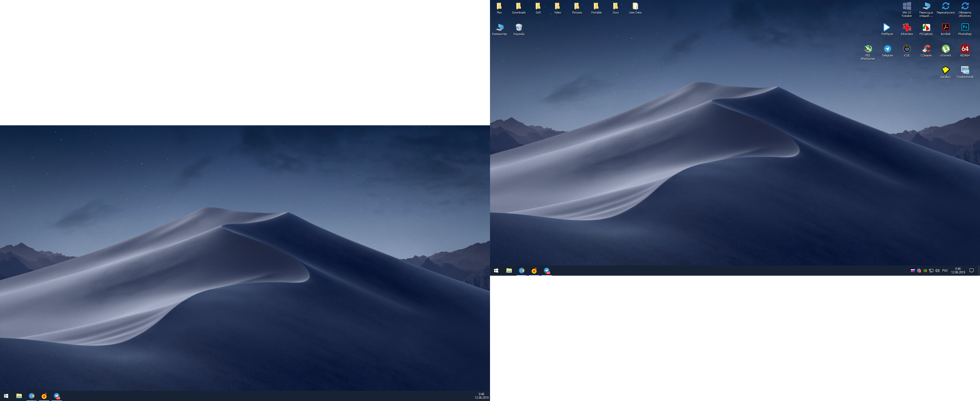Click the Переход в спящий shortcut

pos(926,10)
